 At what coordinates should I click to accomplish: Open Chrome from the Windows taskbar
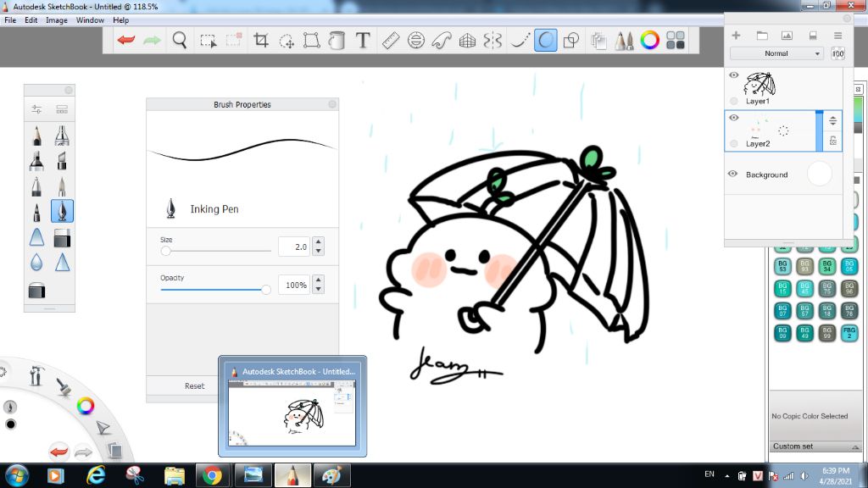212,475
